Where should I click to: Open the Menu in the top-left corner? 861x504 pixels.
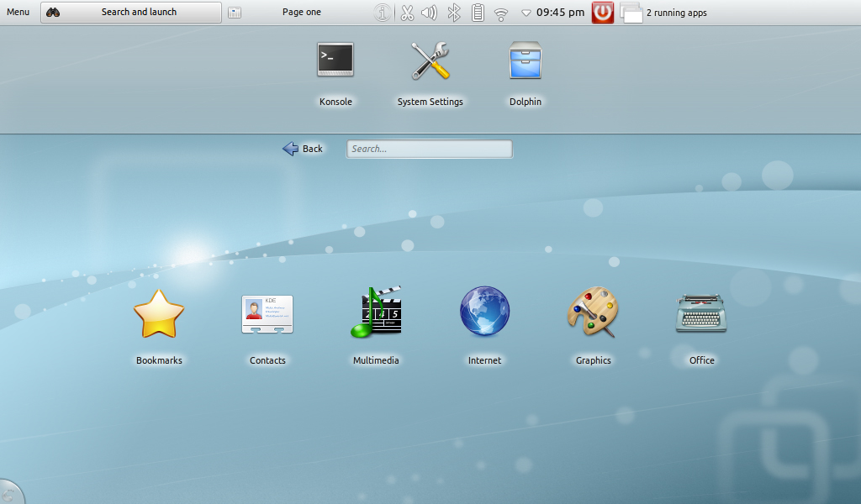[x=18, y=12]
